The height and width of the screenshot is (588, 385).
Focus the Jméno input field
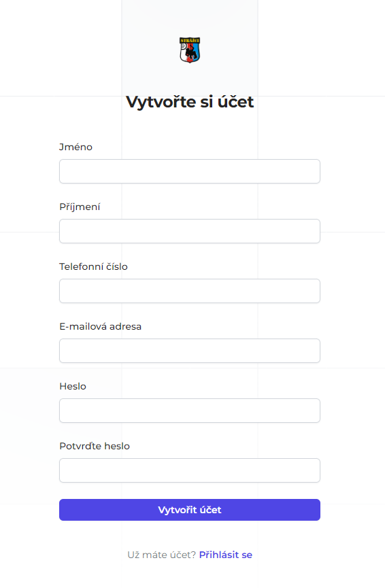click(x=190, y=171)
